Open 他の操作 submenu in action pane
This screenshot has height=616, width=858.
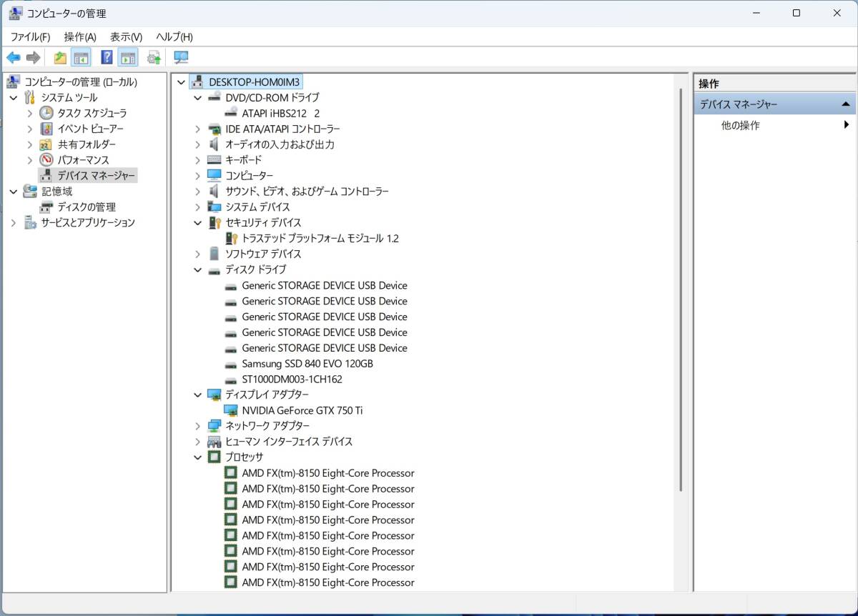775,126
